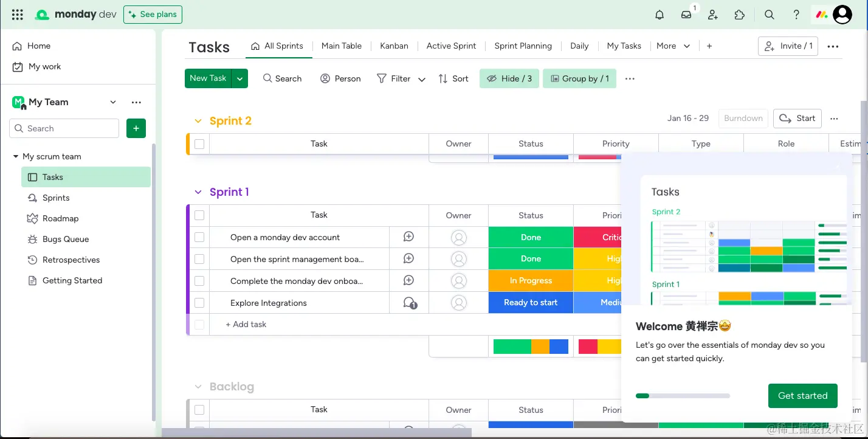The width and height of the screenshot is (868, 439).
Task: Check the Open a monday dev account row
Action: tap(199, 237)
